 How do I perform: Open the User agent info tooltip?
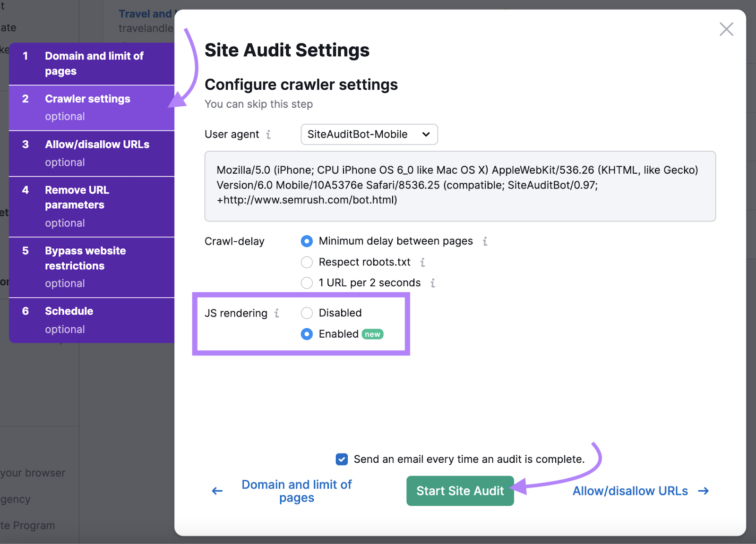pyautogui.click(x=269, y=134)
